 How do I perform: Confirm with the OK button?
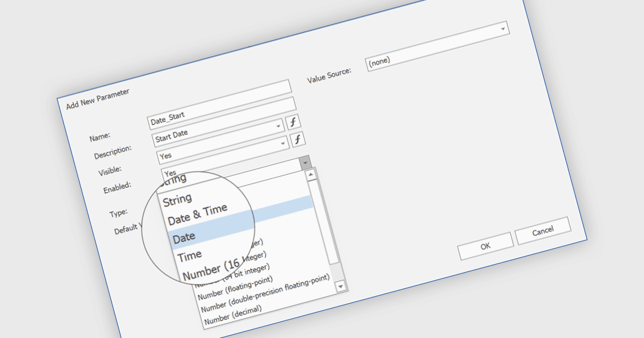[x=485, y=246]
